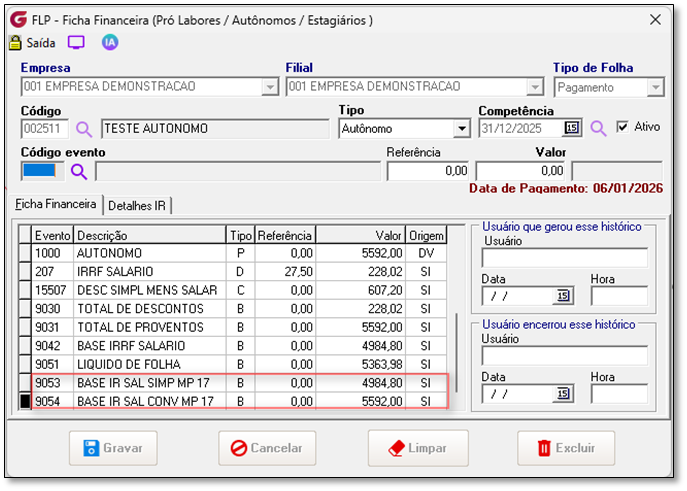This screenshot has width=687, height=491.
Task: Select row marker for 9051 LIQUIDO DE FOLHA
Action: pyautogui.click(x=25, y=364)
